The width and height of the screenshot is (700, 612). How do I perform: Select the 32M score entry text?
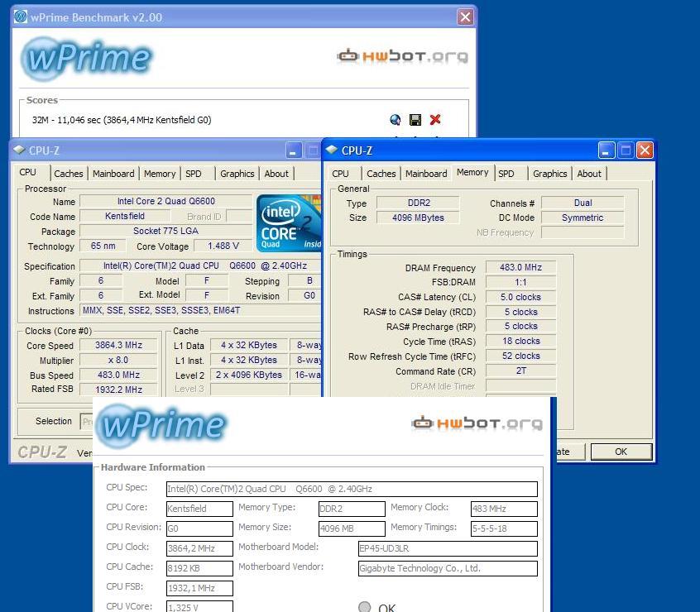(122, 120)
